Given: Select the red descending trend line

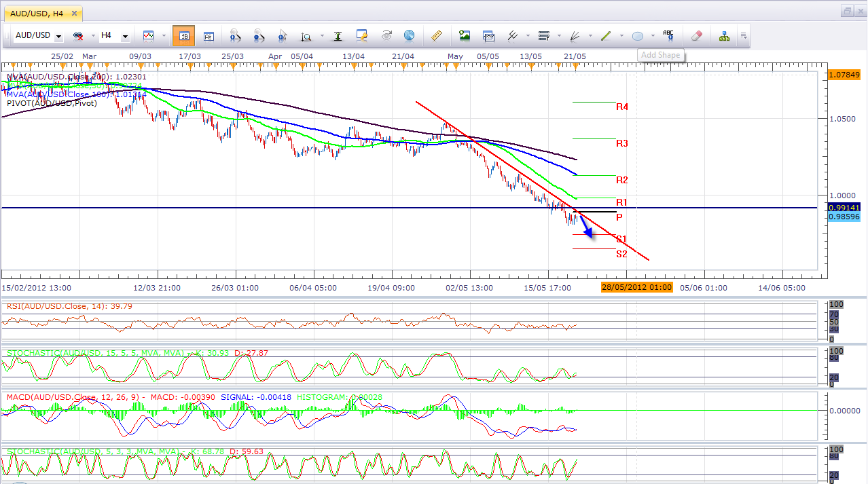Looking at the screenshot, I should 532,181.
